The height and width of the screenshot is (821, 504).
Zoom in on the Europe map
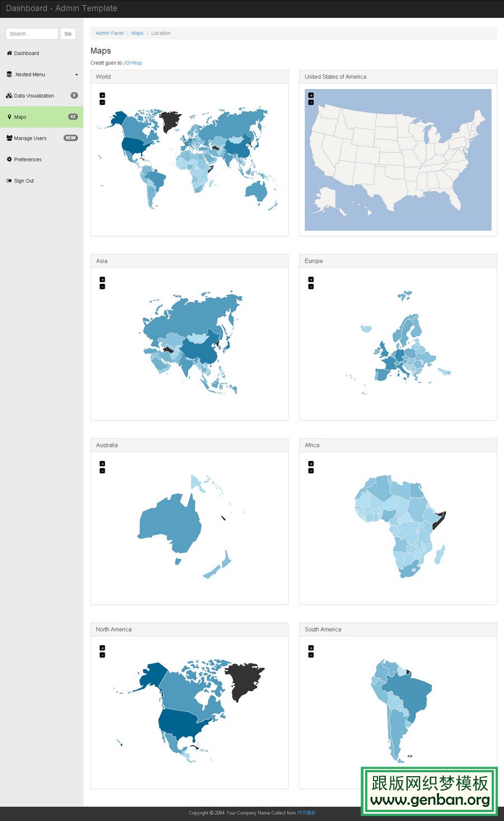pos(311,279)
